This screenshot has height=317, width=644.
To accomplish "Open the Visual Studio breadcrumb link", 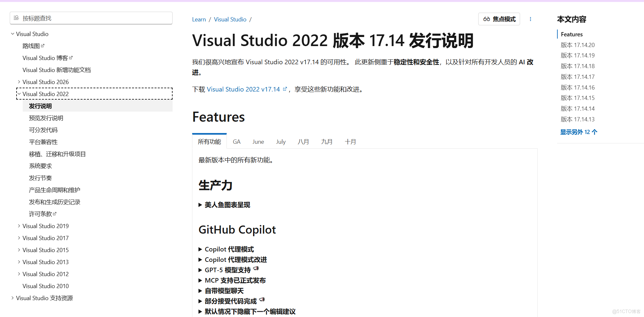I will [x=230, y=19].
